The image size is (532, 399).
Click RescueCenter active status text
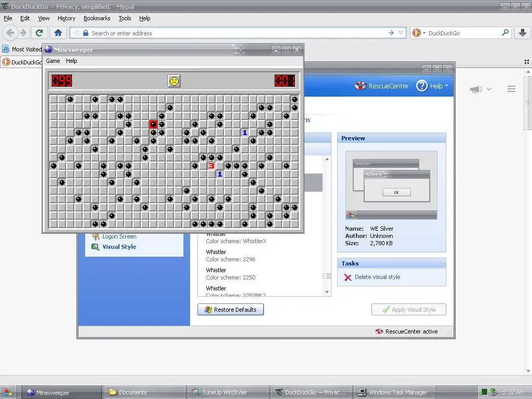411,331
